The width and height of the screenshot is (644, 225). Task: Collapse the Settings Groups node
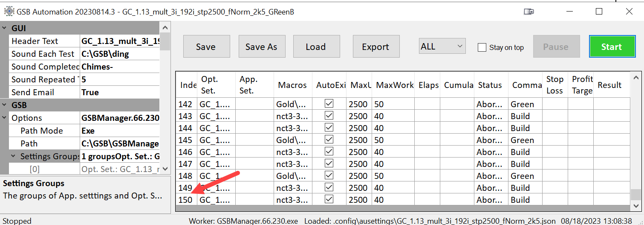[14, 156]
